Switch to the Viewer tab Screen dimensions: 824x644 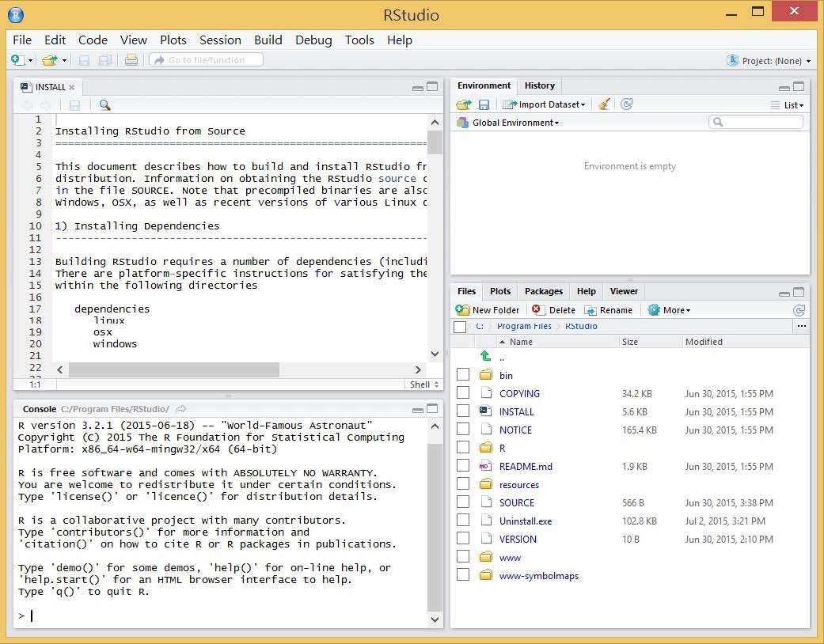[x=624, y=291]
